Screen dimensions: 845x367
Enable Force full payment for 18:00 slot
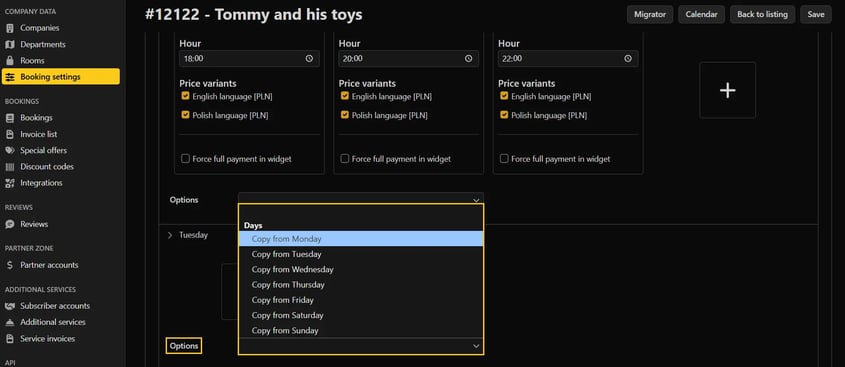pyautogui.click(x=185, y=158)
